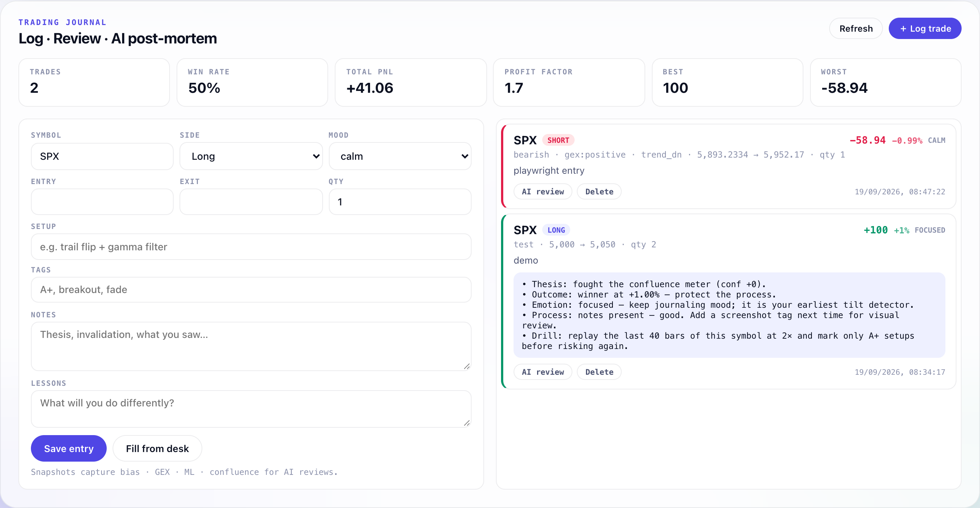Open the Mood dropdown showing calm
The width and height of the screenshot is (980, 508).
(x=400, y=156)
